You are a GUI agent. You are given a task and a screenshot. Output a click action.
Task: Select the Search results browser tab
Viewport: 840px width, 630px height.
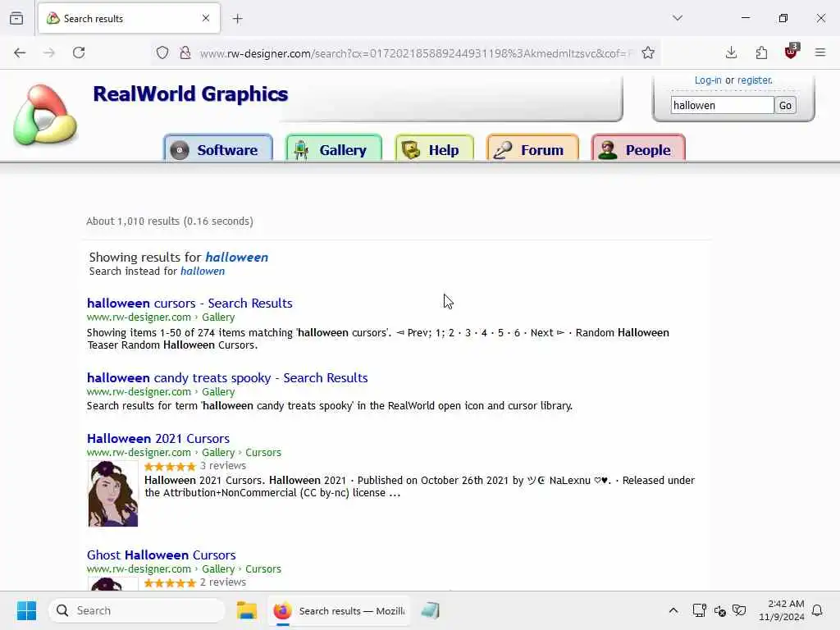pos(129,18)
